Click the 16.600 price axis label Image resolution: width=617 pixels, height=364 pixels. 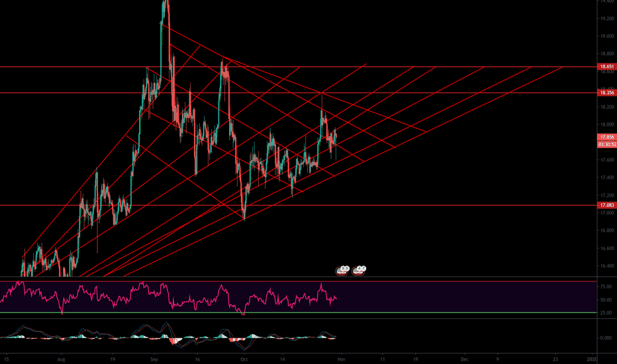[x=607, y=248]
